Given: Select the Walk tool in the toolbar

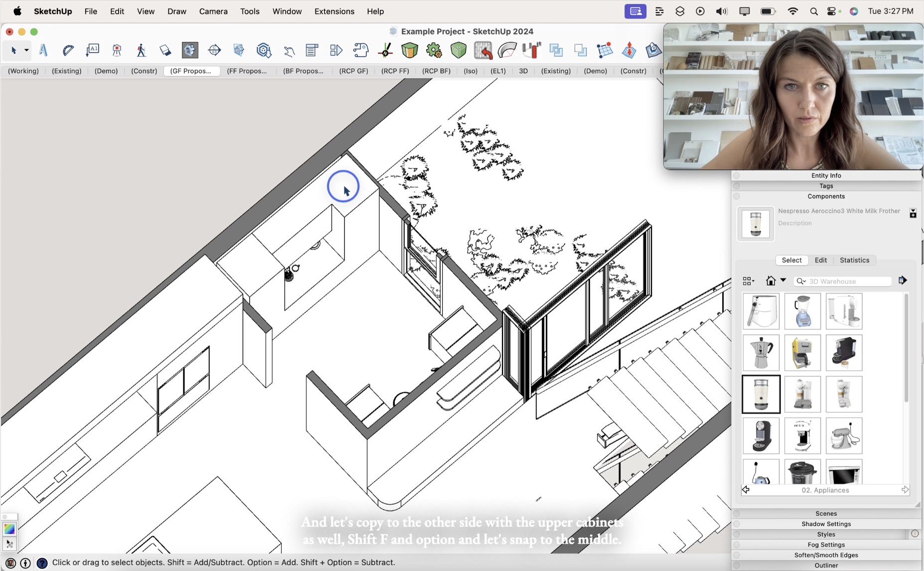Looking at the screenshot, I should (141, 50).
